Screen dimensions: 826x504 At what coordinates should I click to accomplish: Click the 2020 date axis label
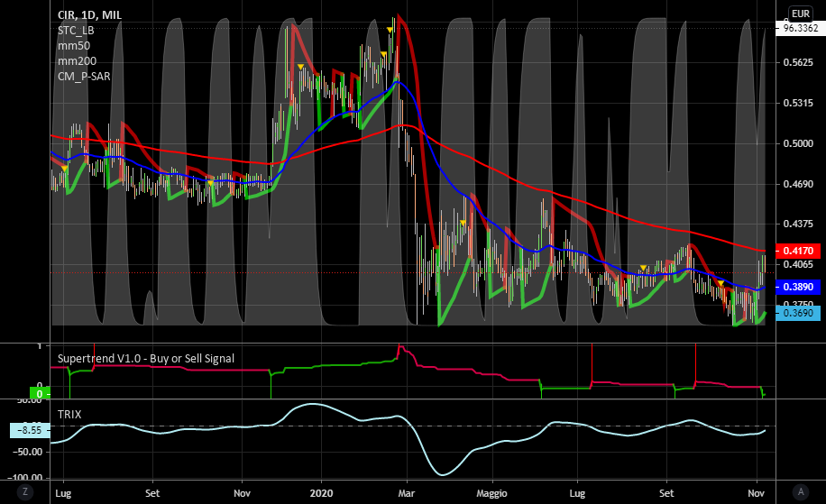click(x=321, y=493)
